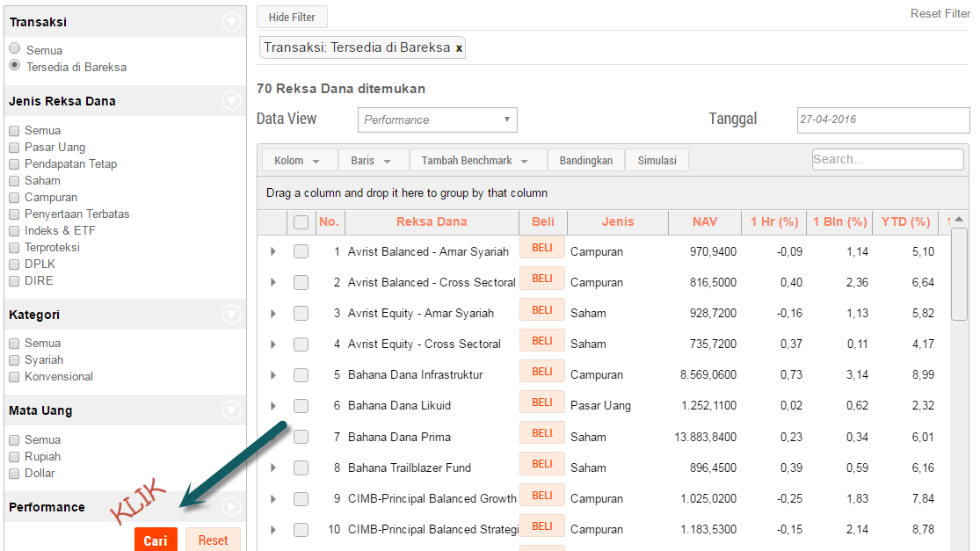Click the Hide Filter button

(292, 17)
